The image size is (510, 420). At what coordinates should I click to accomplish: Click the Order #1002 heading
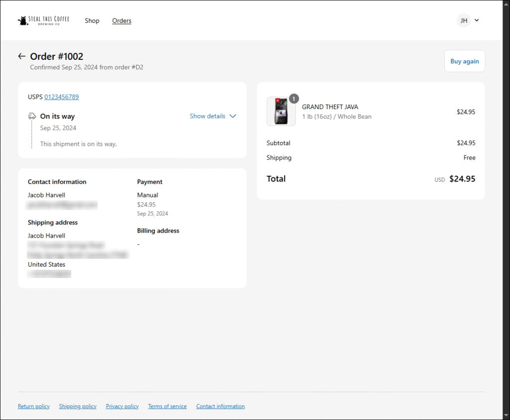coord(57,56)
